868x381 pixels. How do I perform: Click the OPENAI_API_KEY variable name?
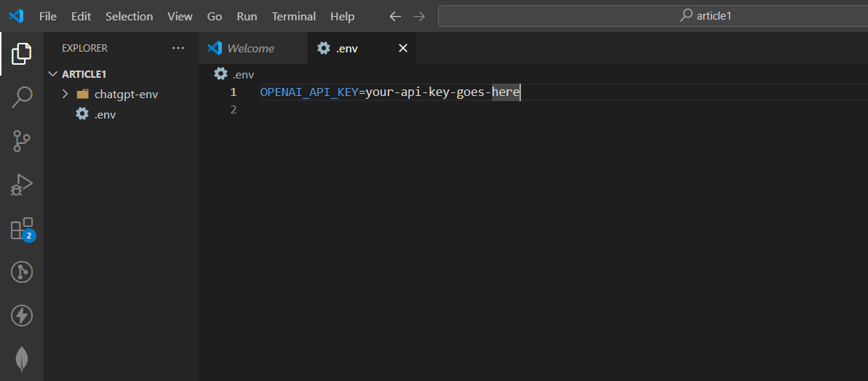tap(309, 92)
